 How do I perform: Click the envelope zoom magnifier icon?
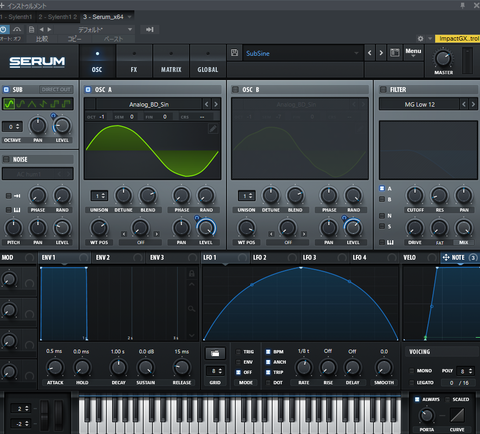192,309
